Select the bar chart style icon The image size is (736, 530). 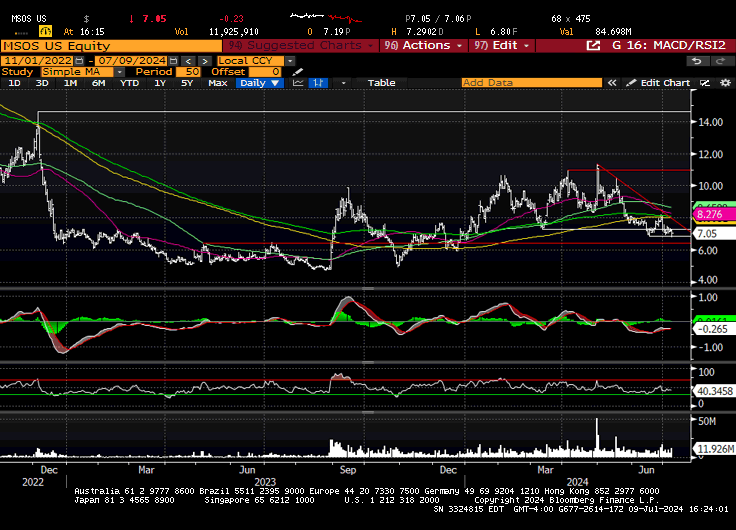318,83
